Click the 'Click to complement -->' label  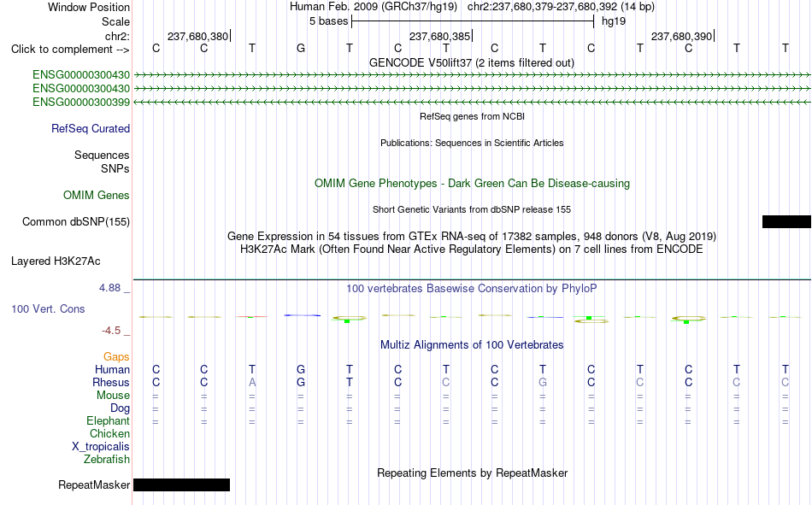click(x=70, y=50)
